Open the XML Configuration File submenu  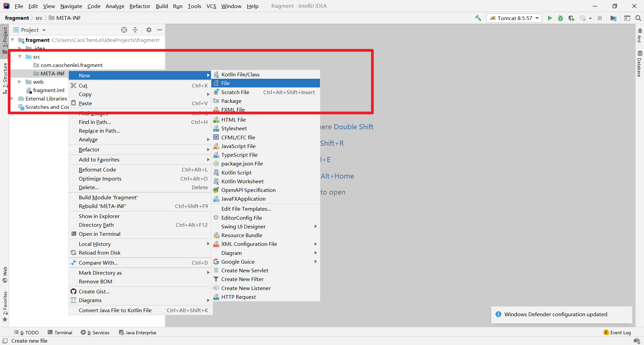[265, 244]
